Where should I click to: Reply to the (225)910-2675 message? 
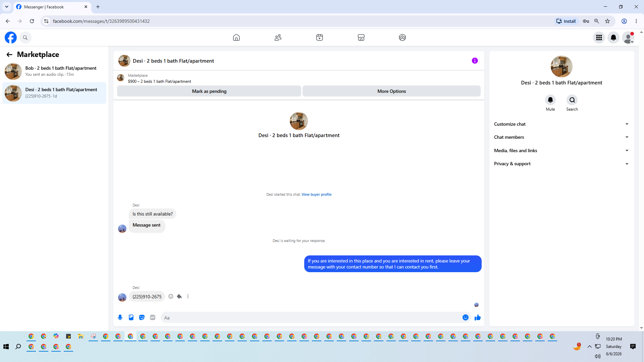(179, 296)
